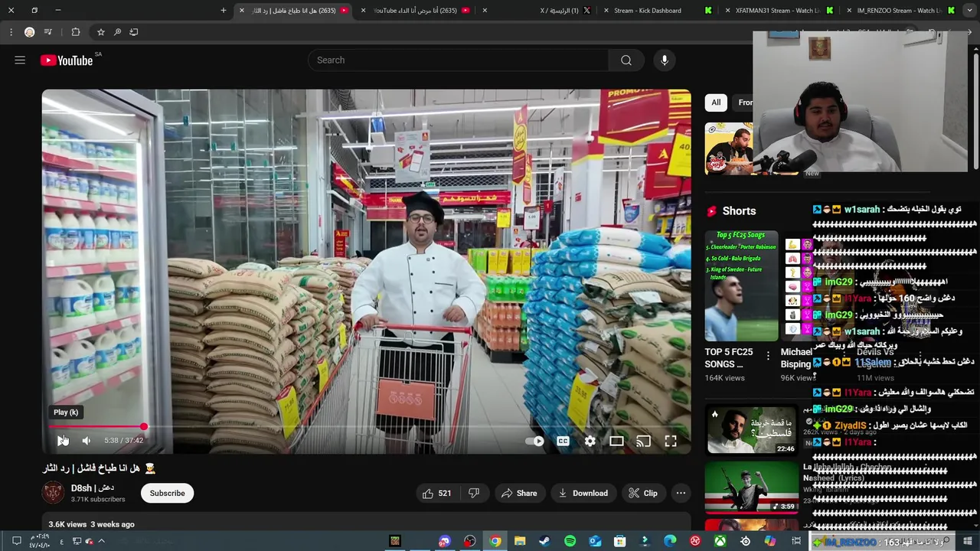This screenshot has width=980, height=551.
Task: Click the progress bar's red scrubber handle
Action: coord(144,427)
